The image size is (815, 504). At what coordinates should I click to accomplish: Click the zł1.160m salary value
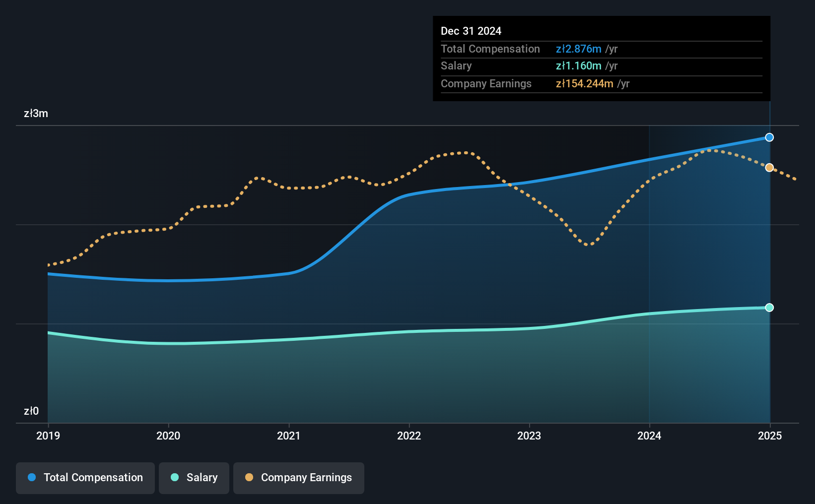(579, 65)
